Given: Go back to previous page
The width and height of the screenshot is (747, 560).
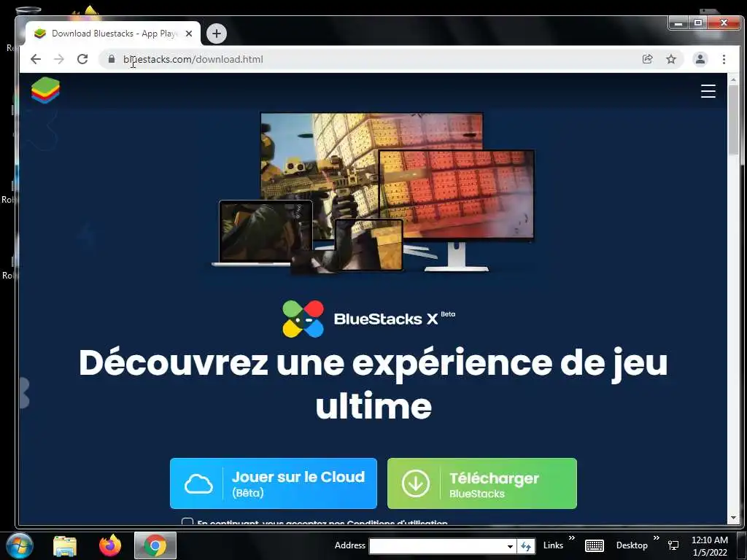Looking at the screenshot, I should coord(36,59).
